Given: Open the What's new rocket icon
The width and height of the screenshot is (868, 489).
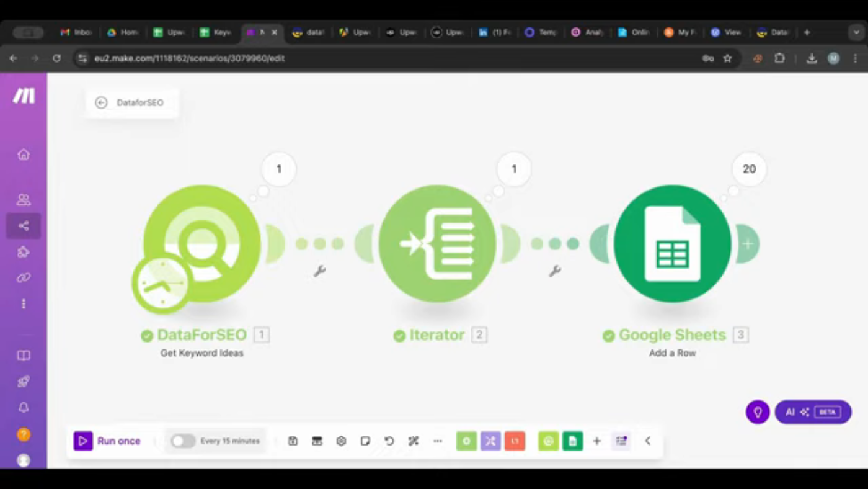Looking at the screenshot, I should [24, 382].
